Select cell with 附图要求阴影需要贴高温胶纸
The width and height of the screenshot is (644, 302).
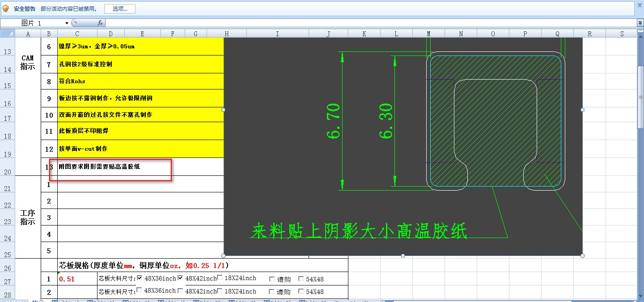coord(140,166)
